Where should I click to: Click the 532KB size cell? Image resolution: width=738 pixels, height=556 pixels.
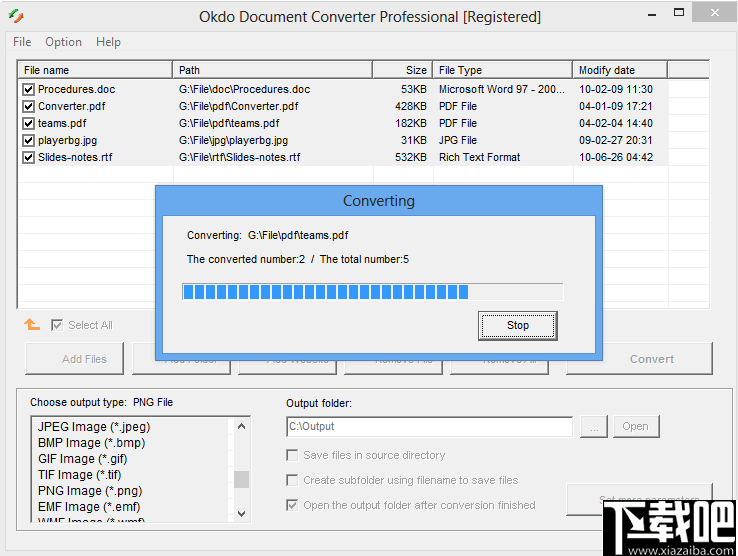point(410,157)
